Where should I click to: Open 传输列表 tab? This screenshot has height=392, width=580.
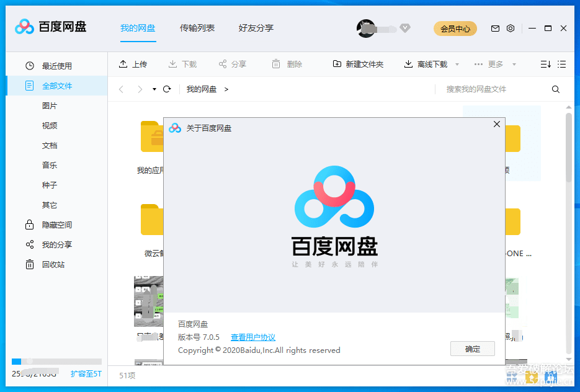coord(197,28)
